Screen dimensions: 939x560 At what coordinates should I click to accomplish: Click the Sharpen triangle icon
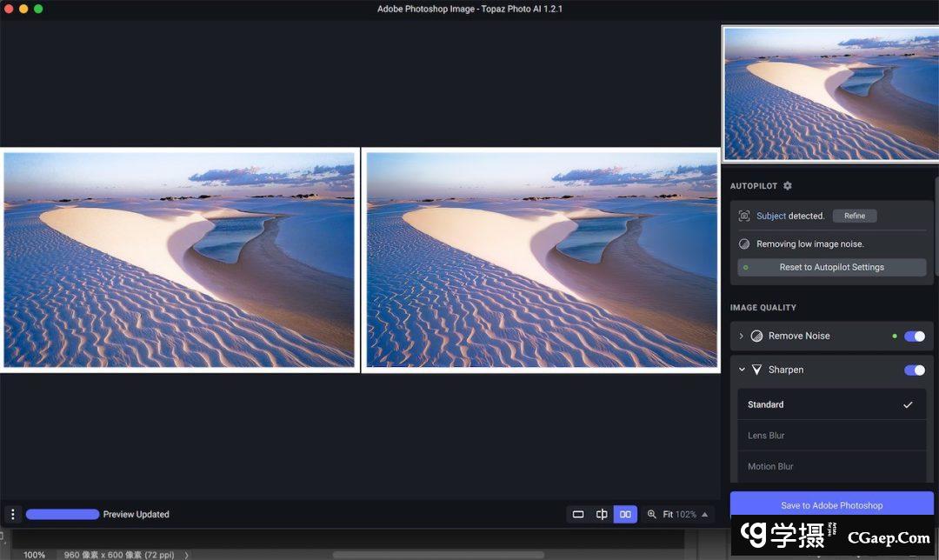tap(756, 370)
